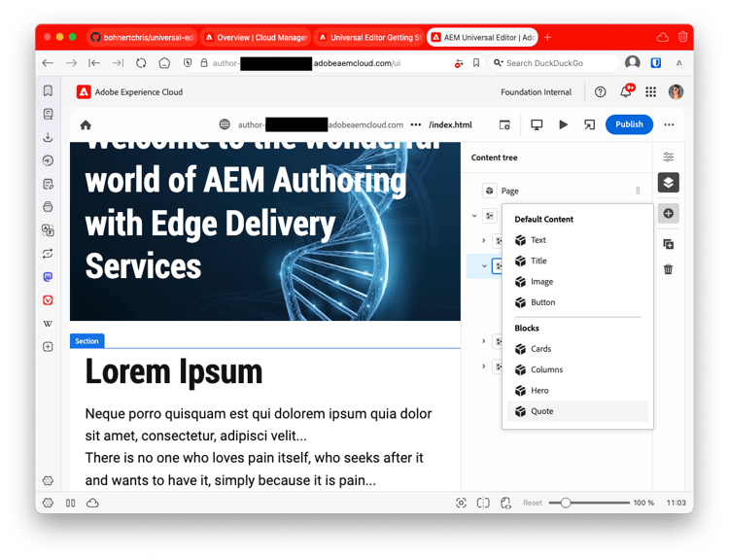Add a Cards block
The width and height of the screenshot is (729, 560).
tap(577, 349)
